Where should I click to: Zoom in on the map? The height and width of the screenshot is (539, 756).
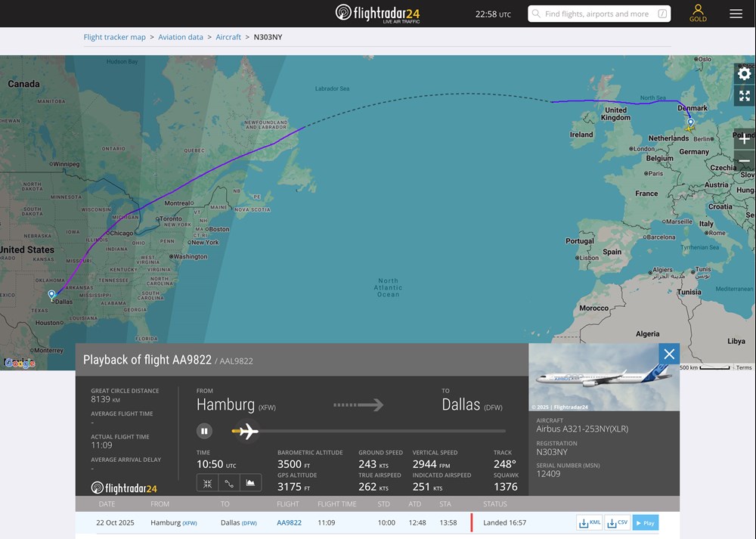pyautogui.click(x=744, y=139)
